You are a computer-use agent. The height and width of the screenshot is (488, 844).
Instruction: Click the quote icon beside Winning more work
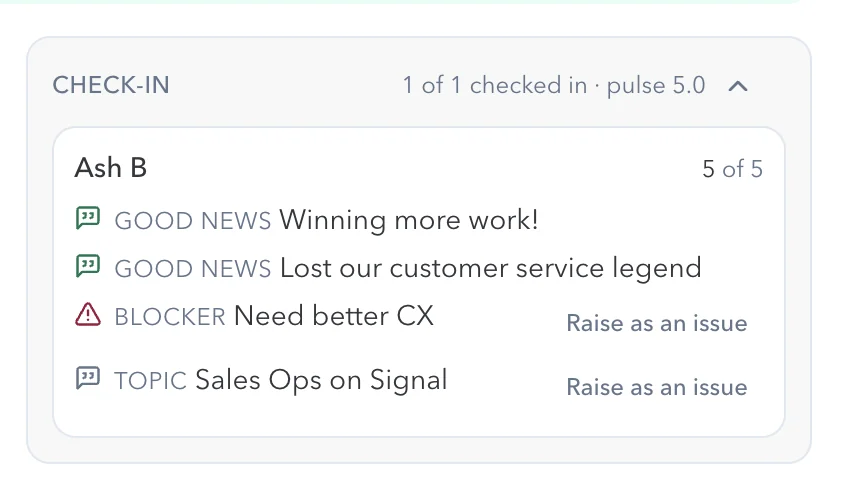(x=88, y=218)
